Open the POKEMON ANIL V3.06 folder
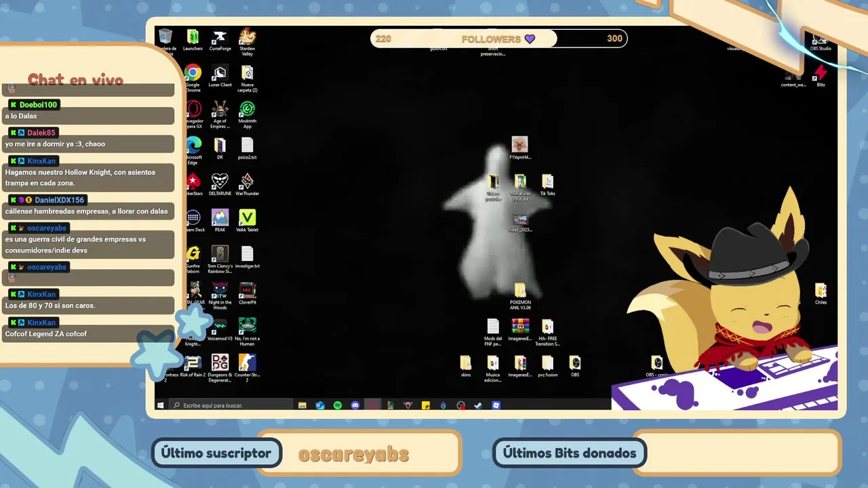Screen dimensions: 868x488 [x=520, y=296]
